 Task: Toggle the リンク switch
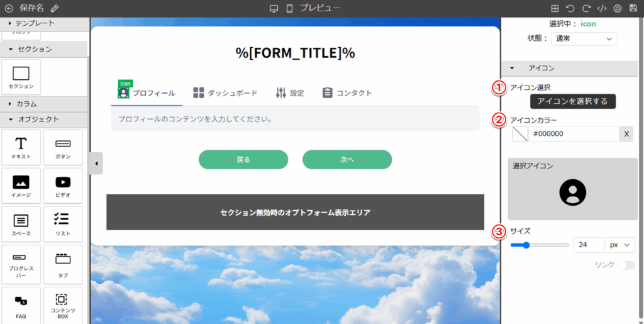626,265
